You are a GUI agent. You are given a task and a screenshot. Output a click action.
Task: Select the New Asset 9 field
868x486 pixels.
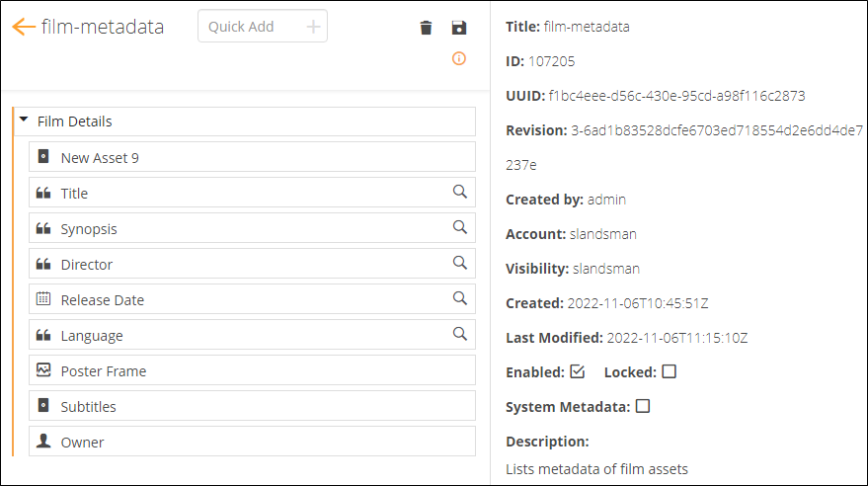(x=252, y=157)
